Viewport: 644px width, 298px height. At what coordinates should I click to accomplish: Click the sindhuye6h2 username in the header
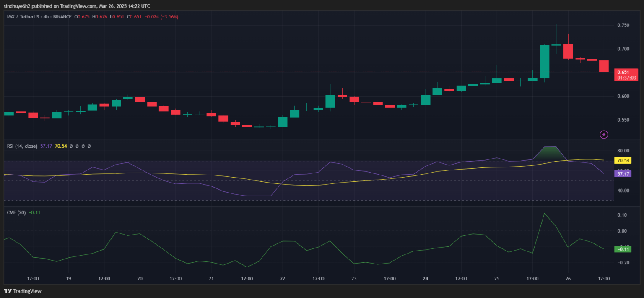pyautogui.click(x=17, y=6)
